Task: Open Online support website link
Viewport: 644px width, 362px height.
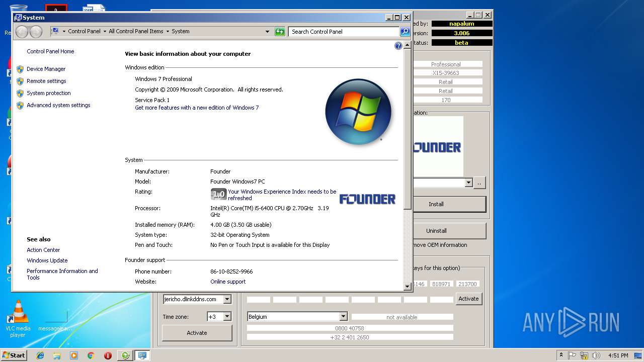Action: click(228, 282)
